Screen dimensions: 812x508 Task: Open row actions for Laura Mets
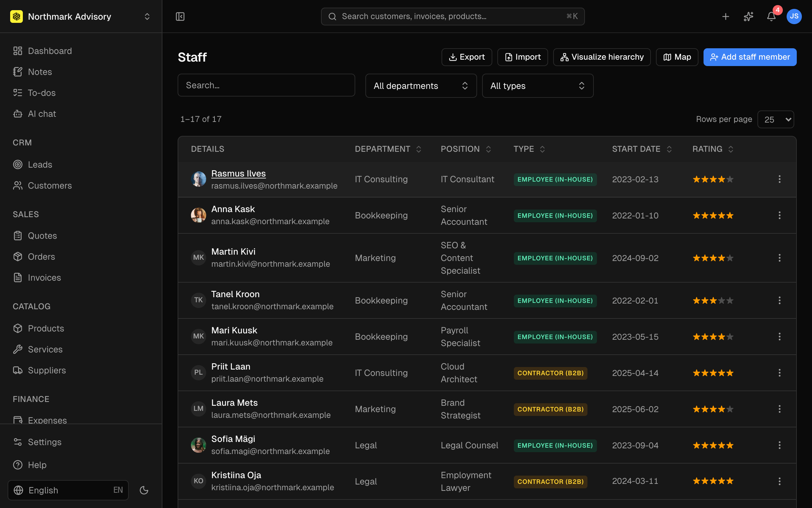click(779, 409)
